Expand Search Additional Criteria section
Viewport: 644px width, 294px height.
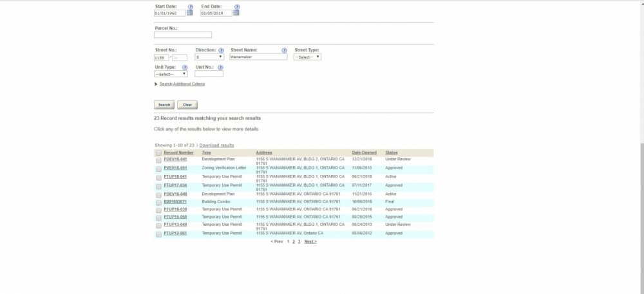[x=182, y=84]
